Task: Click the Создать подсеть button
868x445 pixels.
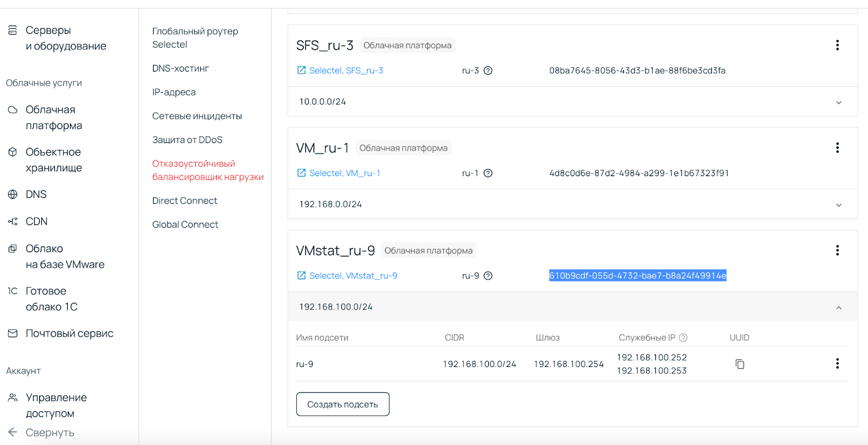Action: click(343, 404)
